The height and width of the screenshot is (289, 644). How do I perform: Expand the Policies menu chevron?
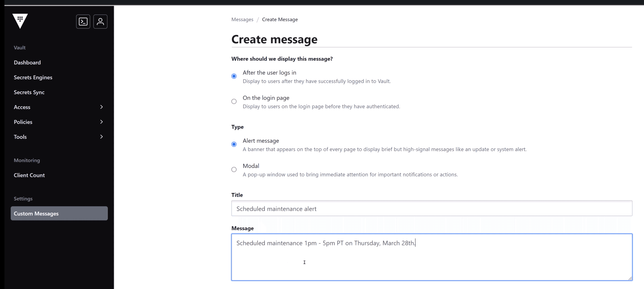click(x=101, y=122)
